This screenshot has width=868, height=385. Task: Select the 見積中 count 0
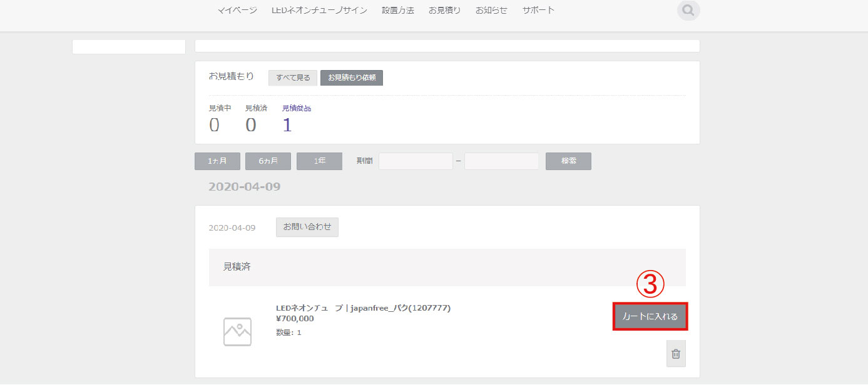click(x=214, y=125)
